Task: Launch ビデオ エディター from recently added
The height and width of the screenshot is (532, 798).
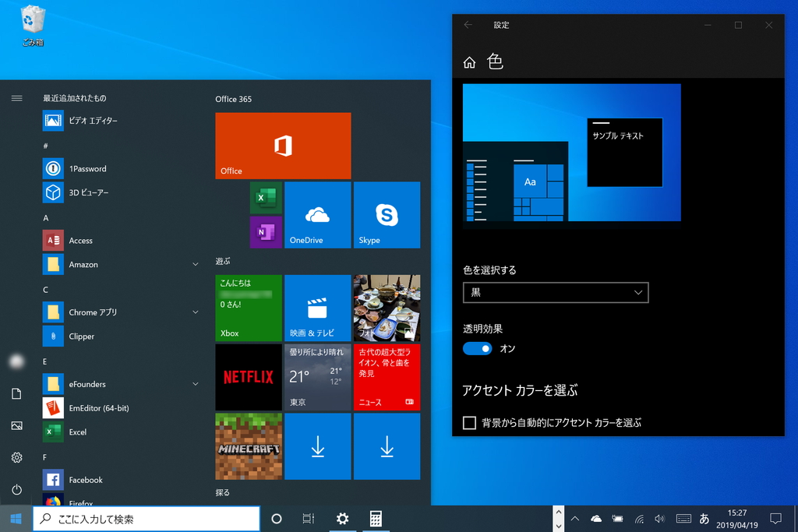Action: (x=121, y=121)
